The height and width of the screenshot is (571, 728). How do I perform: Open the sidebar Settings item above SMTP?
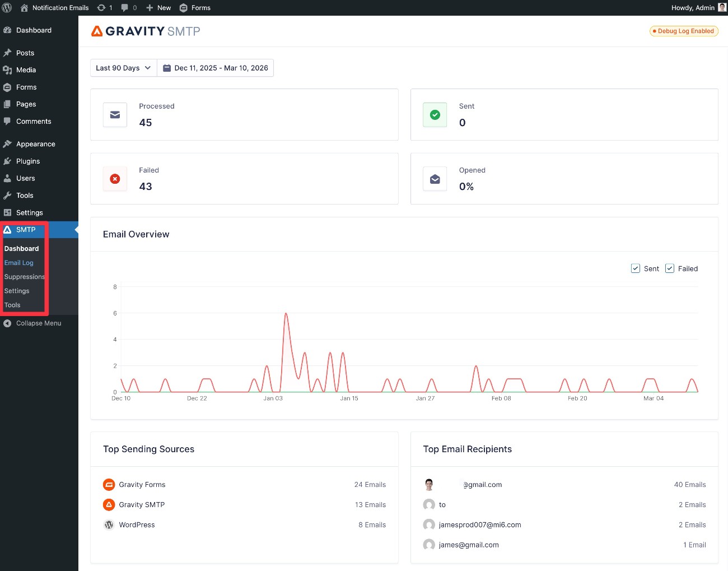(30, 213)
